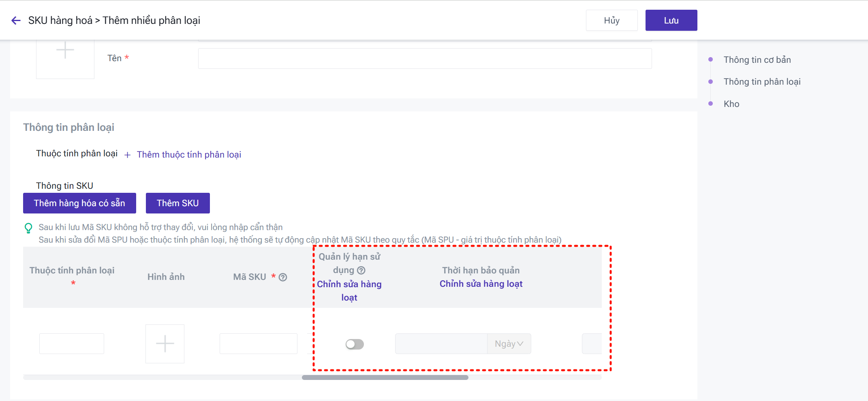Open the Ngày unit dropdown
Image resolution: width=868 pixels, height=401 pixels.
pyautogui.click(x=509, y=344)
